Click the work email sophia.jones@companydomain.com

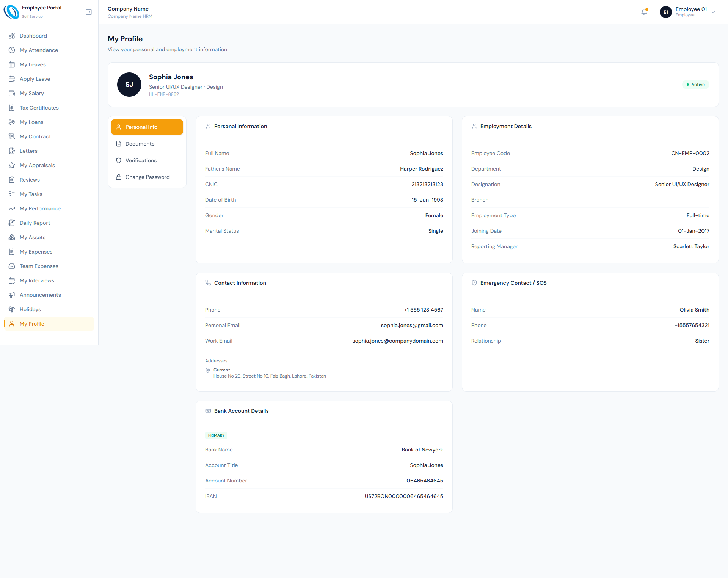click(x=398, y=341)
